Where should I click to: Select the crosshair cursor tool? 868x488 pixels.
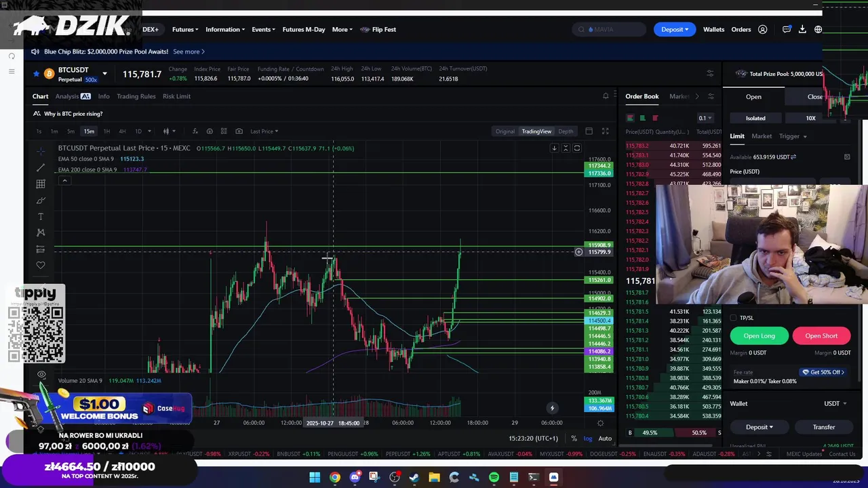41,150
